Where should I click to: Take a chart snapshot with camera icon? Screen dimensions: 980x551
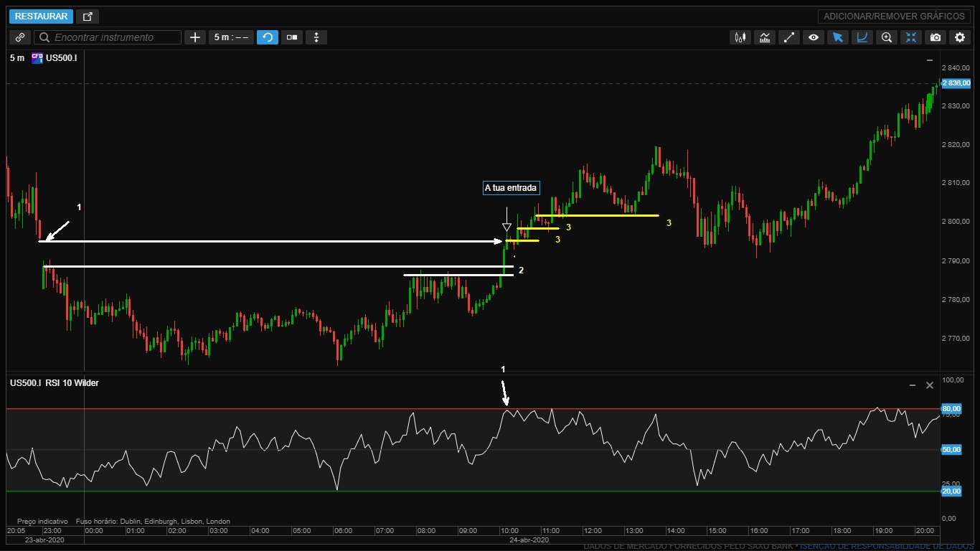click(936, 37)
